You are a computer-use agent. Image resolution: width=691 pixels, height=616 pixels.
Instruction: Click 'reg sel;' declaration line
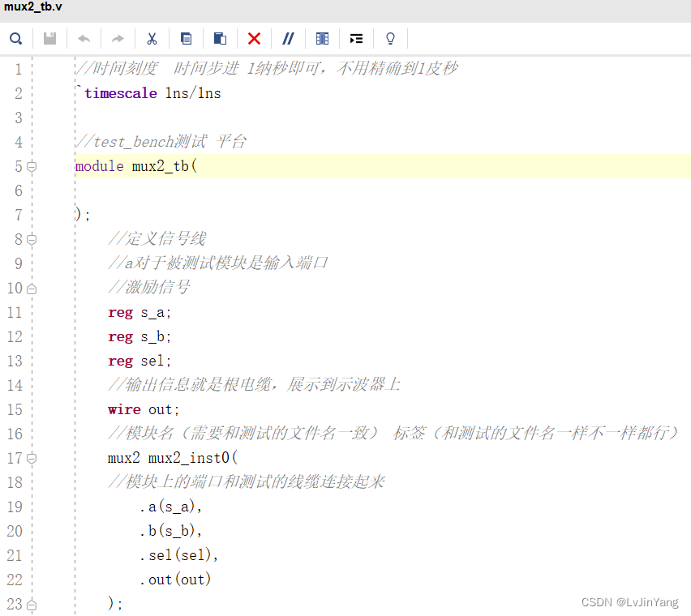tap(139, 361)
